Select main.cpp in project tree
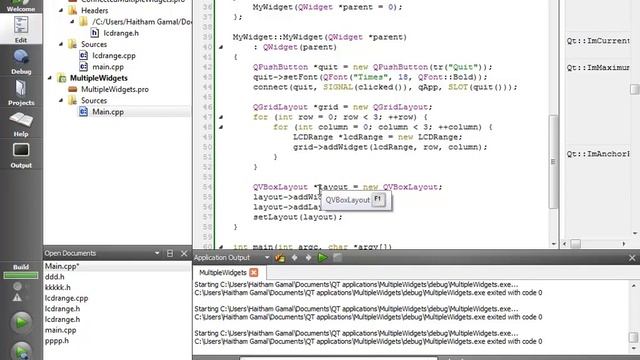This screenshot has height=360, width=640. (x=107, y=67)
